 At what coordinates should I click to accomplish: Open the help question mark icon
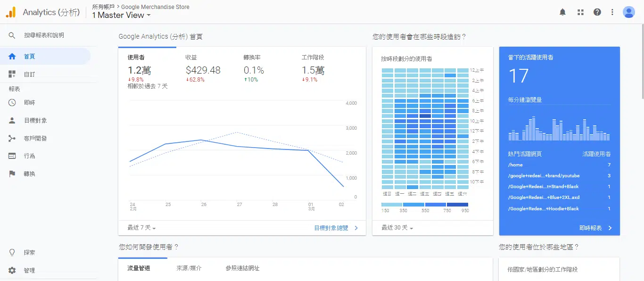click(597, 12)
